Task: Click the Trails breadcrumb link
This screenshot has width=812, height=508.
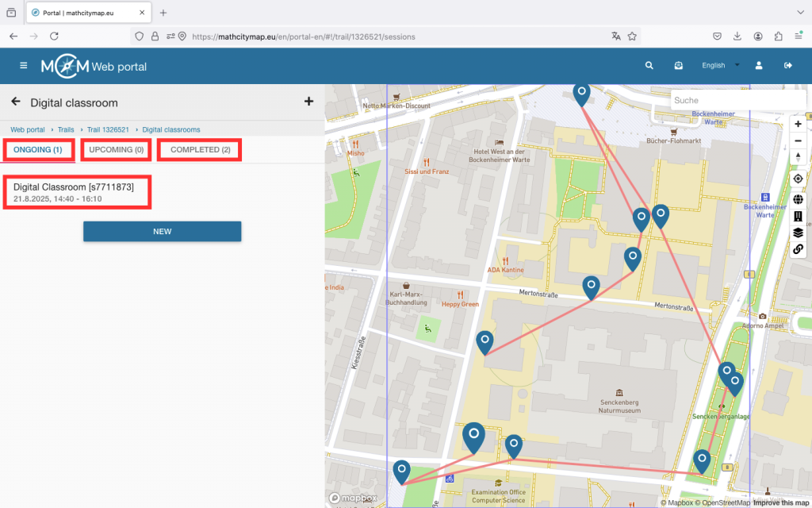Action: click(x=66, y=129)
